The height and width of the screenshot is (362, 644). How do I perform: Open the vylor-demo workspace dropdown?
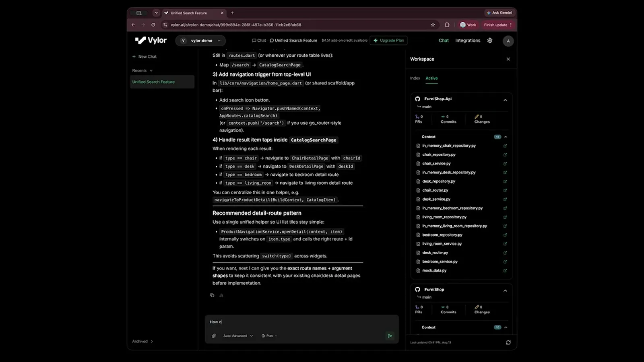pos(200,41)
